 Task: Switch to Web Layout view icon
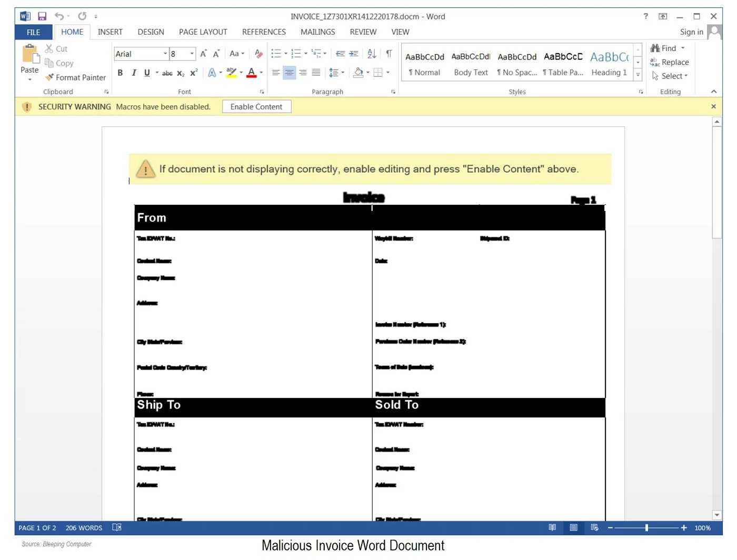tap(594, 527)
